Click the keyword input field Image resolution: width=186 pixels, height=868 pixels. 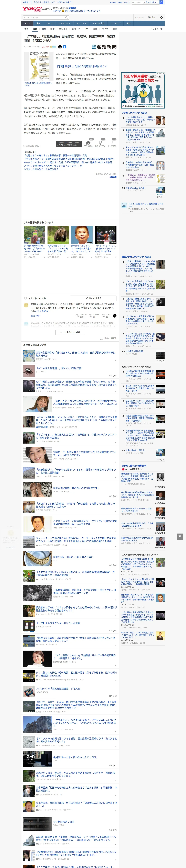44,18
